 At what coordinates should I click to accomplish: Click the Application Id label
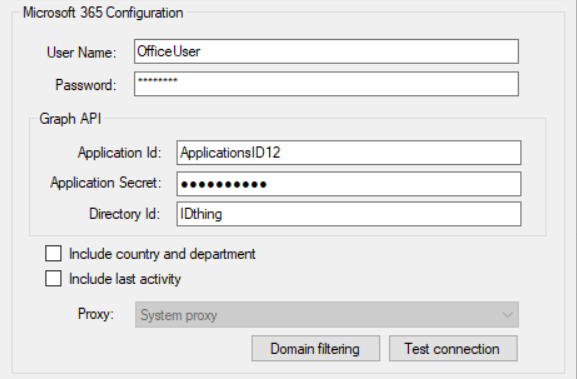pyautogui.click(x=120, y=153)
